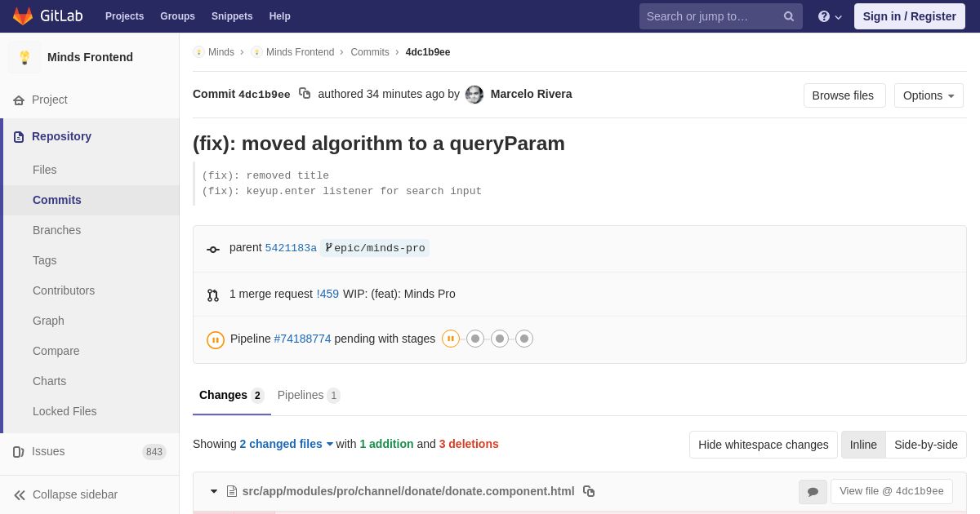Switch to the Changes tab
The height and width of the screenshot is (514, 980).
click(232, 396)
